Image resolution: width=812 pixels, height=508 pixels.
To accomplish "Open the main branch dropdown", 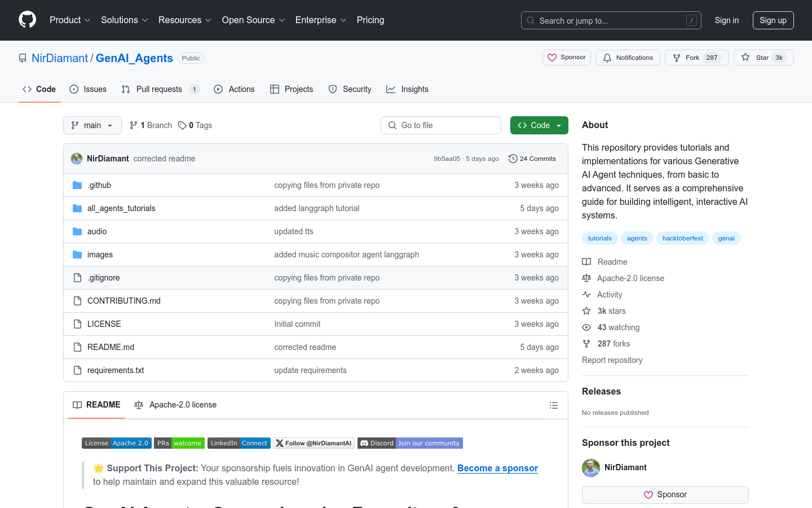I will pos(92,125).
